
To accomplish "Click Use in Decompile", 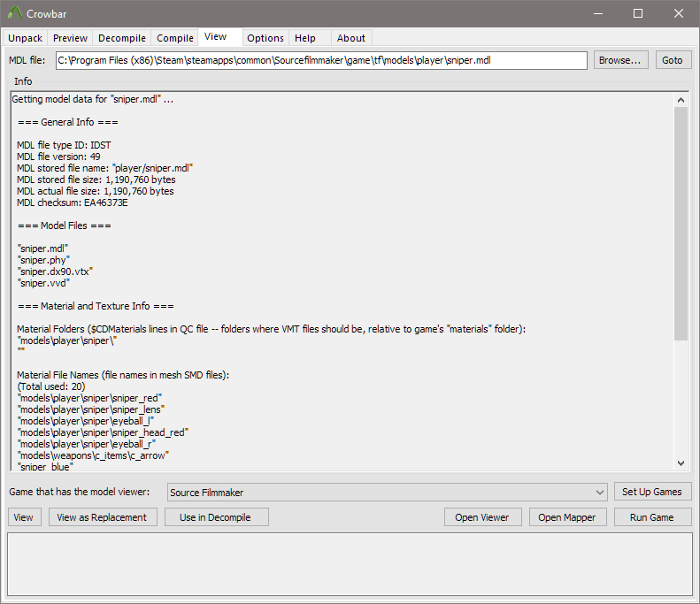I will click(x=216, y=517).
